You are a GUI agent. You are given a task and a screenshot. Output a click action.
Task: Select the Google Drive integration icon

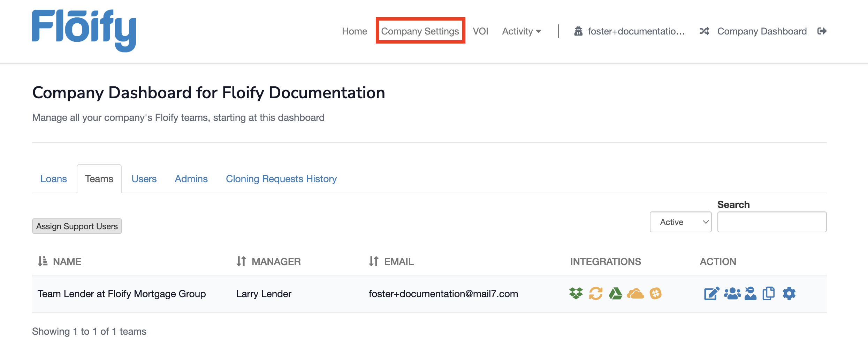pos(616,294)
